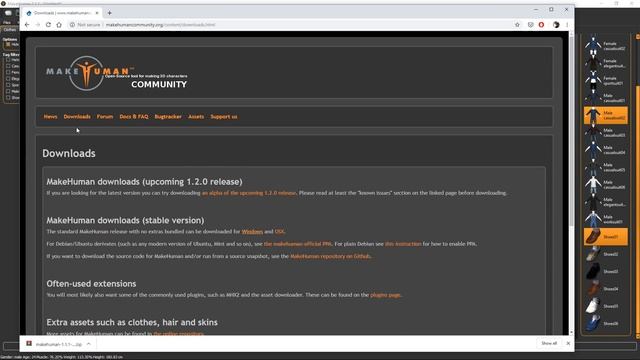Open the News page in site navigation
The image size is (640, 360).
click(51, 117)
